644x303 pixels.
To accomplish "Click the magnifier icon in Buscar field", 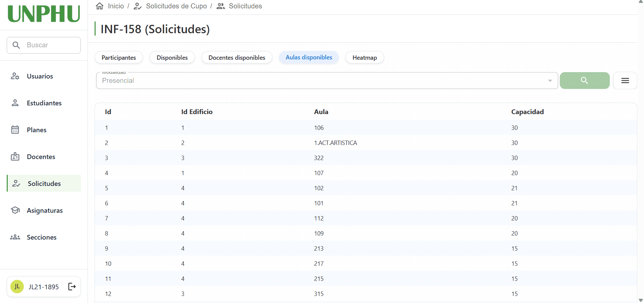I will click(x=16, y=45).
